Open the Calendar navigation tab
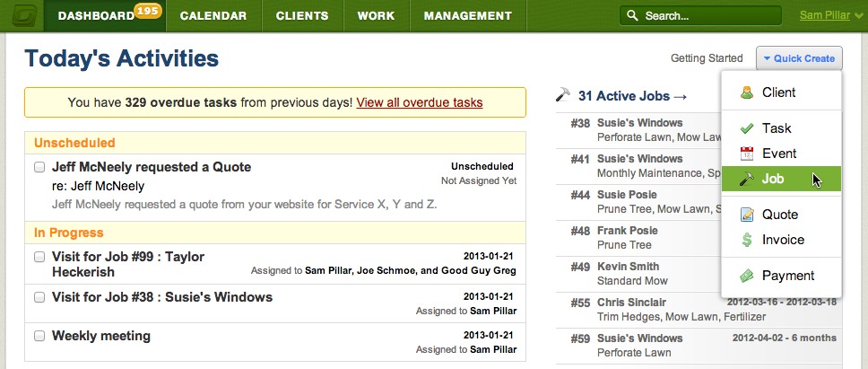The image size is (868, 369). tap(213, 15)
